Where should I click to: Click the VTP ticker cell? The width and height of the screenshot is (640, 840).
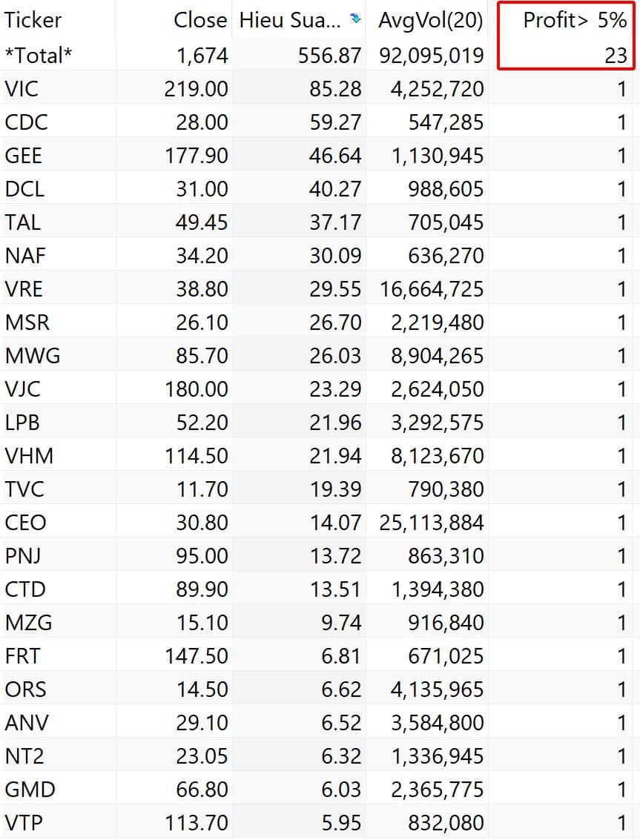(x=23, y=823)
